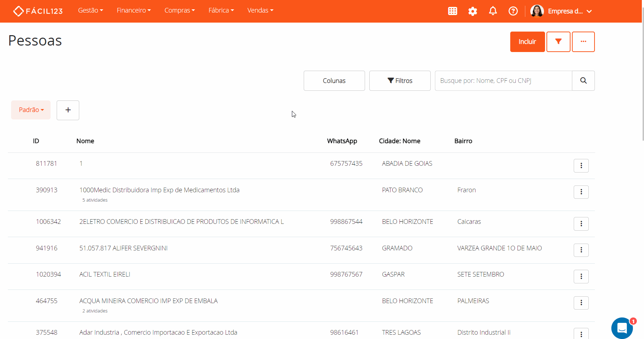Open the apps grid icon in header
This screenshot has width=644, height=339.
pyautogui.click(x=453, y=11)
